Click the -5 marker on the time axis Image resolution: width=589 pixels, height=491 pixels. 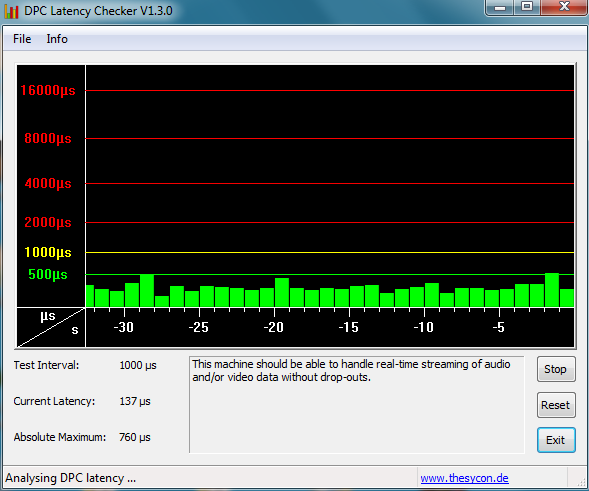coord(498,327)
